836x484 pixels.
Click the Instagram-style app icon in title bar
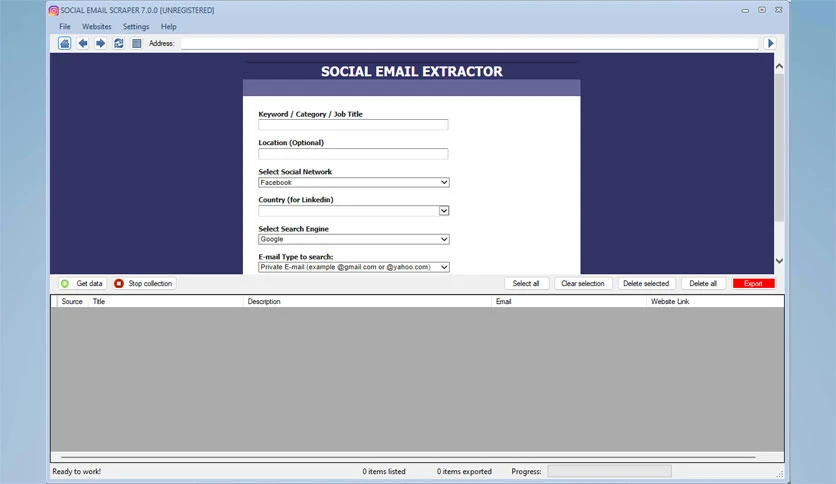click(x=54, y=10)
